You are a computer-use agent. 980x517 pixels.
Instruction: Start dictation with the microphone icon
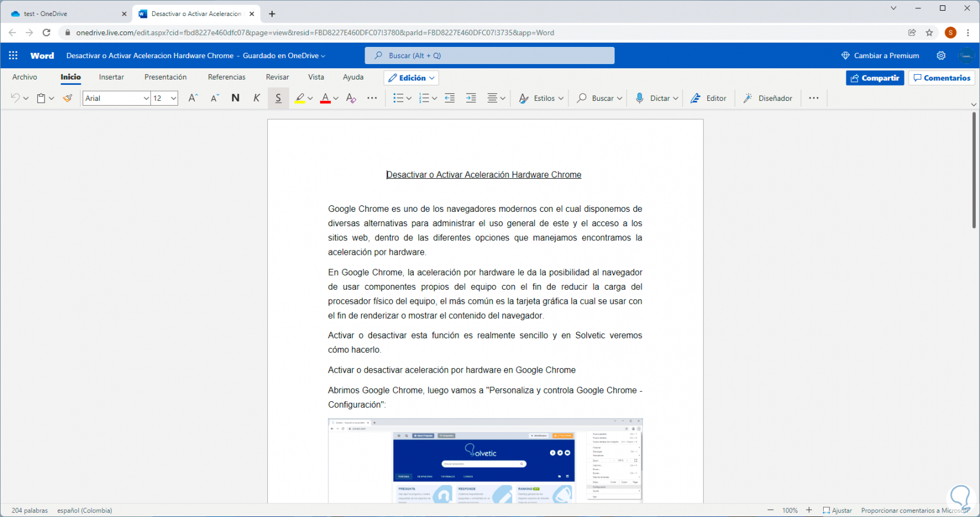[640, 98]
